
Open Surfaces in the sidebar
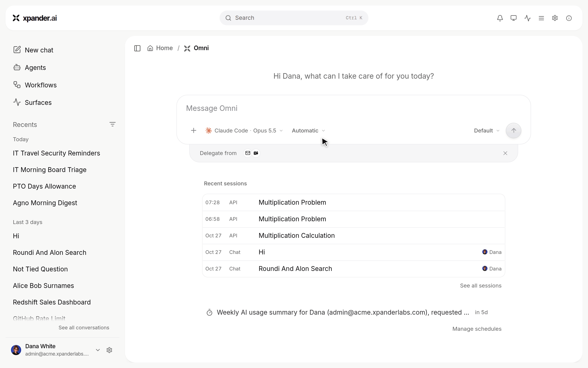[32, 103]
